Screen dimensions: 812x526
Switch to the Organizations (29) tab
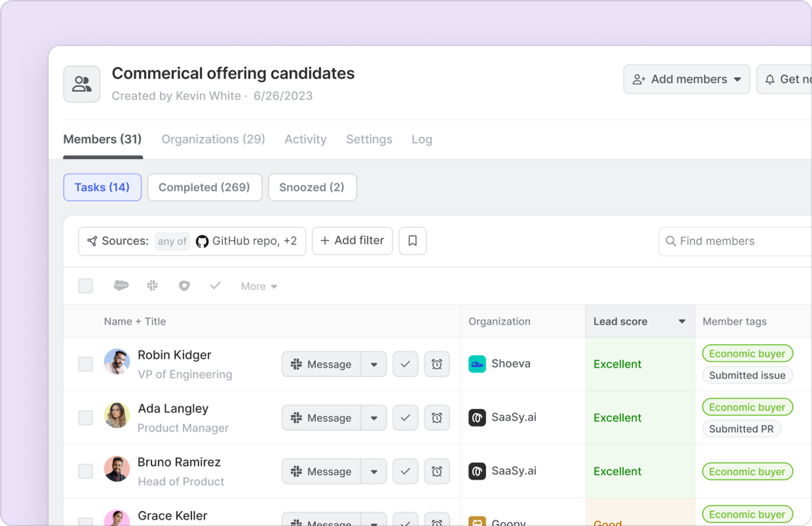click(x=213, y=139)
